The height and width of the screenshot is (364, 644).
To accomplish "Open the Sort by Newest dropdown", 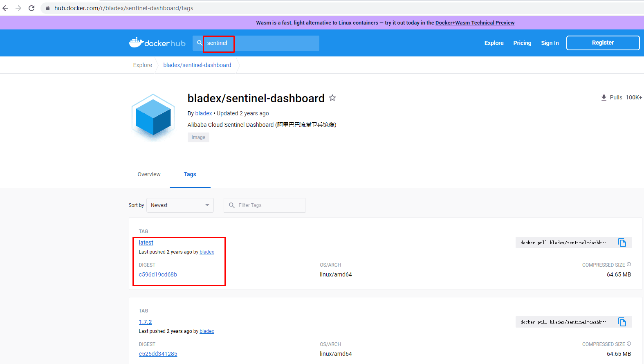I will pyautogui.click(x=180, y=205).
